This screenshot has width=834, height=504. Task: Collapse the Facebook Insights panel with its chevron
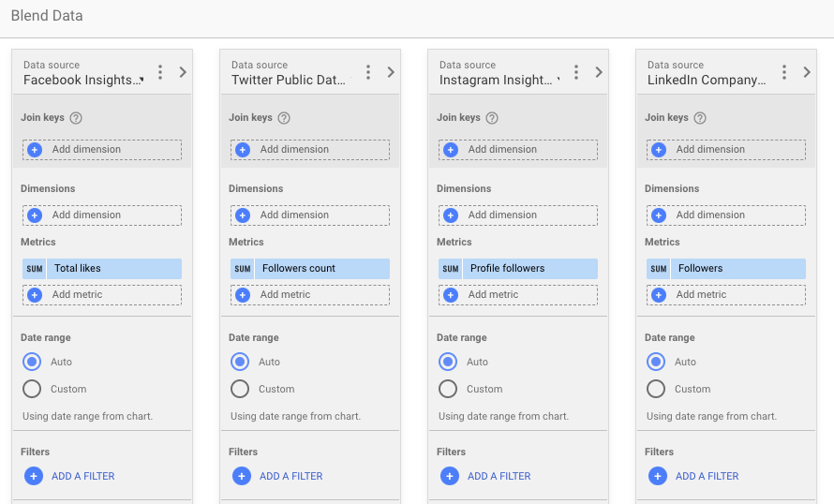pos(183,72)
